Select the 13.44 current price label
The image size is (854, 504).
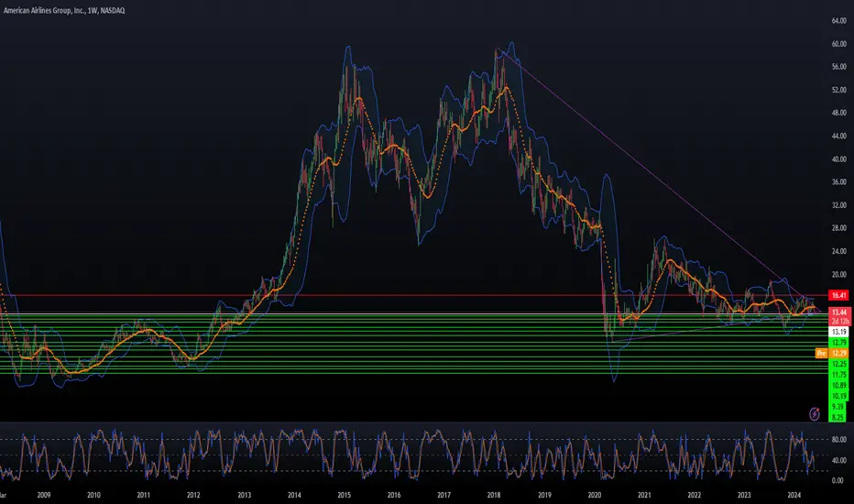(x=839, y=312)
